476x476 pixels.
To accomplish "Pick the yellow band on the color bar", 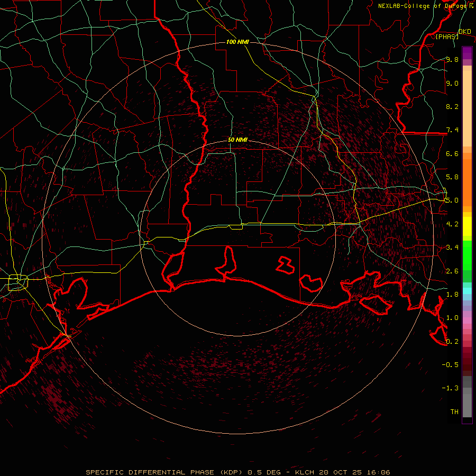I will [467, 226].
